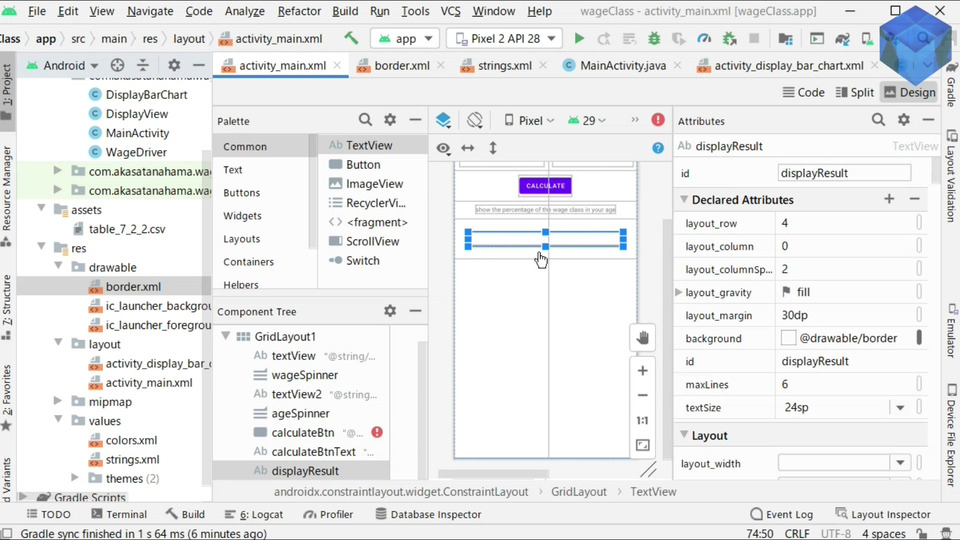The width and height of the screenshot is (960, 540).
Task: Switch to border.xml tab
Action: [x=402, y=66]
